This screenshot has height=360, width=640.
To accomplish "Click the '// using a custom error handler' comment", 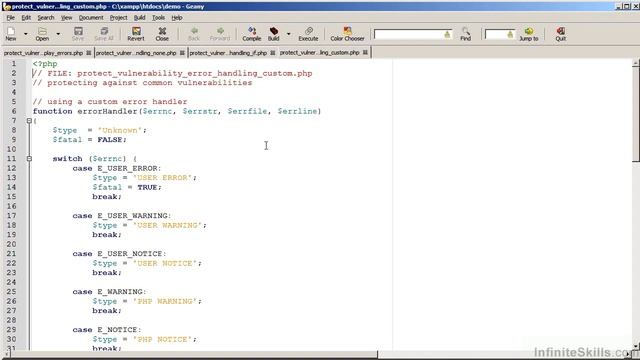I will tap(110, 102).
